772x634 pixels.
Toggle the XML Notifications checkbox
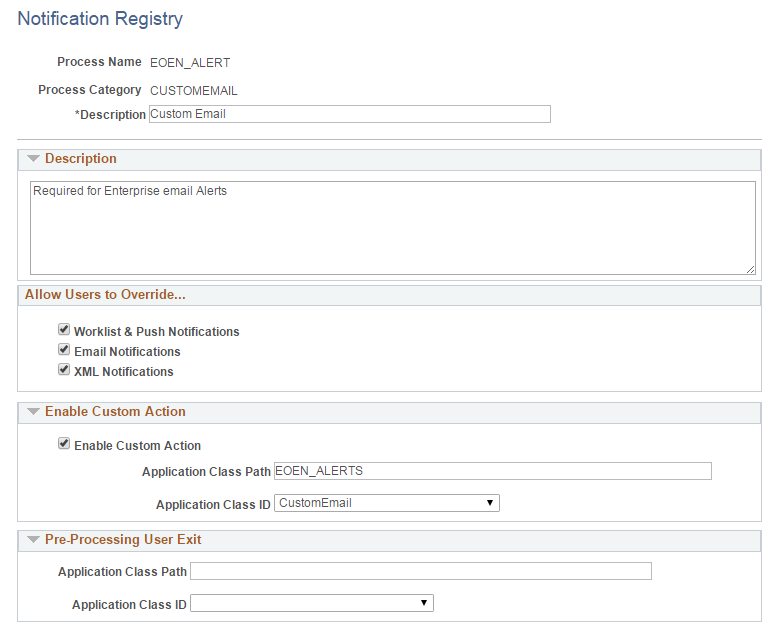pyautogui.click(x=64, y=369)
